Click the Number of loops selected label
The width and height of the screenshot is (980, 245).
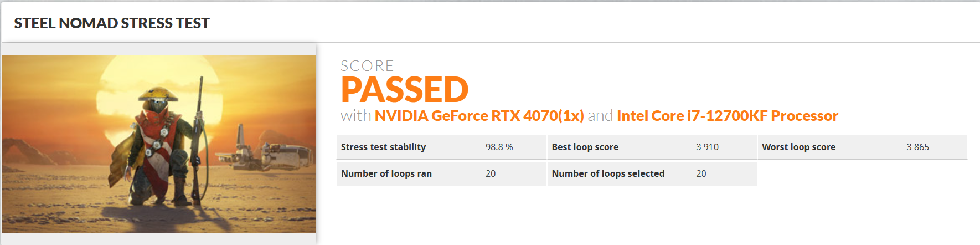[x=608, y=173]
